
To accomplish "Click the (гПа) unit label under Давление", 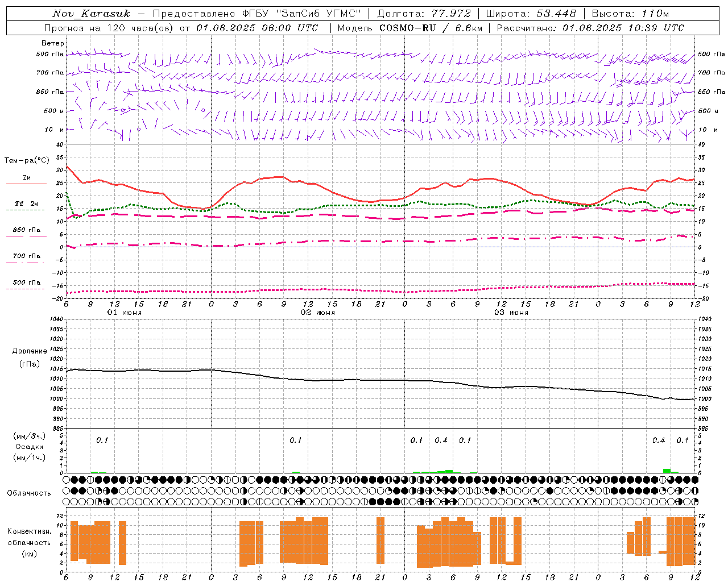I will click(30, 364).
